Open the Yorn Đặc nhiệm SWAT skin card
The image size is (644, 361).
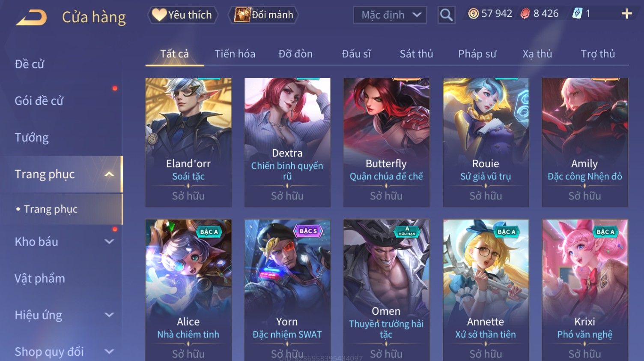click(x=287, y=290)
